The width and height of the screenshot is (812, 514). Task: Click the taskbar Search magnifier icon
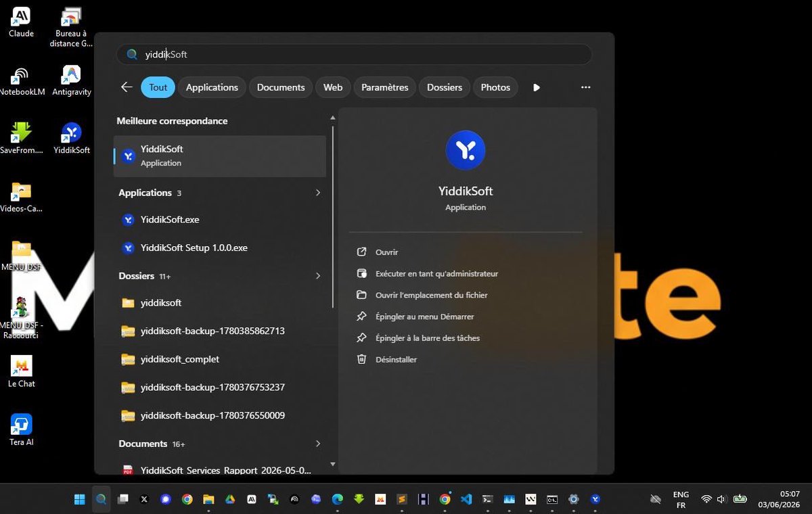[x=101, y=499]
